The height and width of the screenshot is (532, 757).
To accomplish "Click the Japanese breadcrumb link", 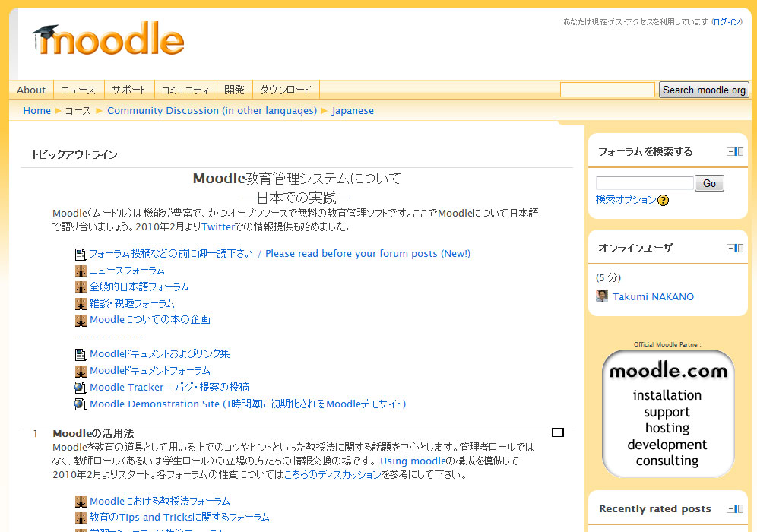I will coord(353,110).
